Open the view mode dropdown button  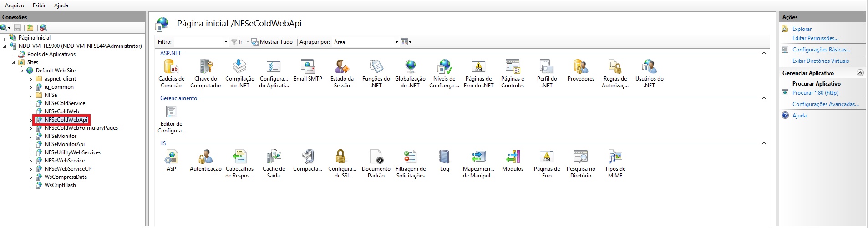(406, 42)
